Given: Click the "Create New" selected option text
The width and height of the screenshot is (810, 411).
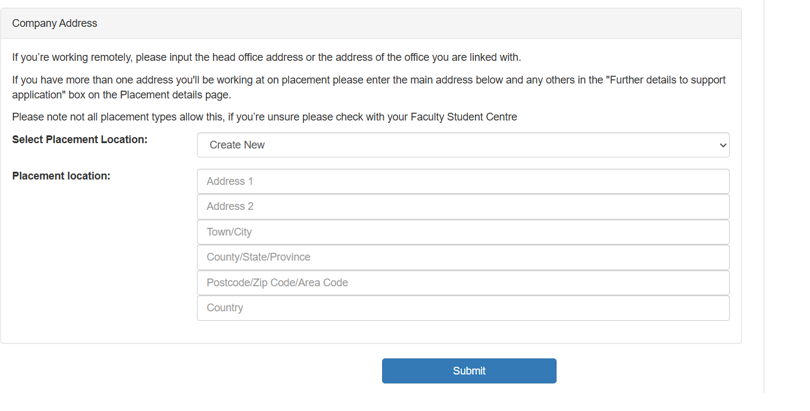Looking at the screenshot, I should click(x=237, y=145).
